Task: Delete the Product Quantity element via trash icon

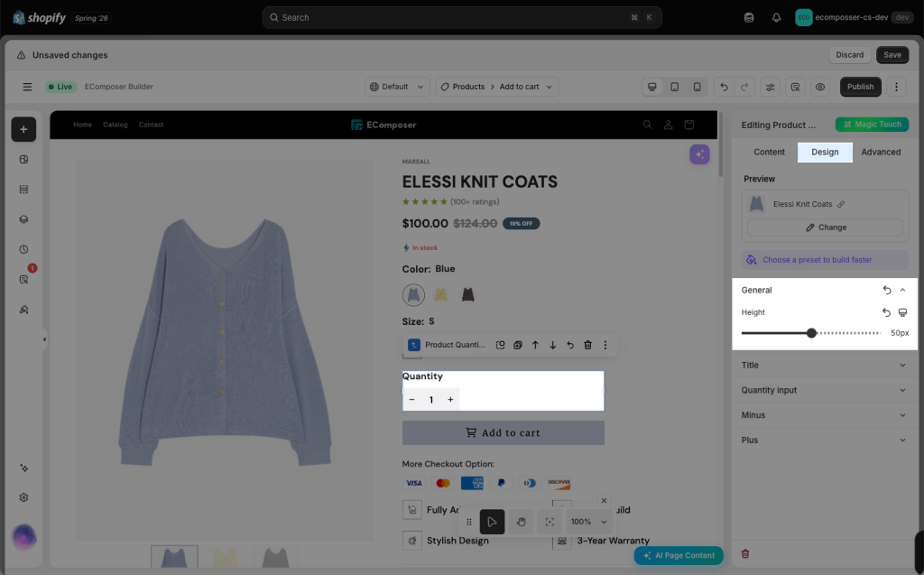Action: 587,345
